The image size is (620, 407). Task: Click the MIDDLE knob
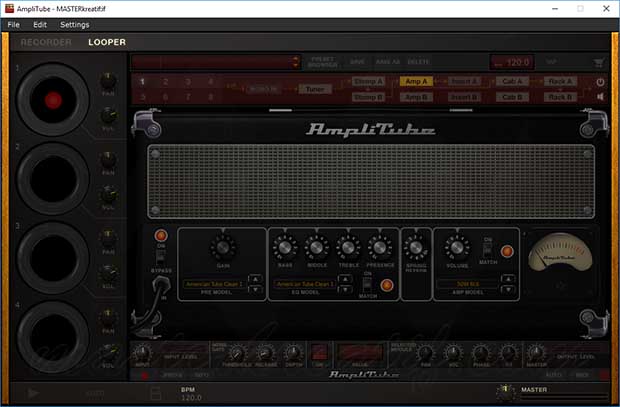[316, 247]
